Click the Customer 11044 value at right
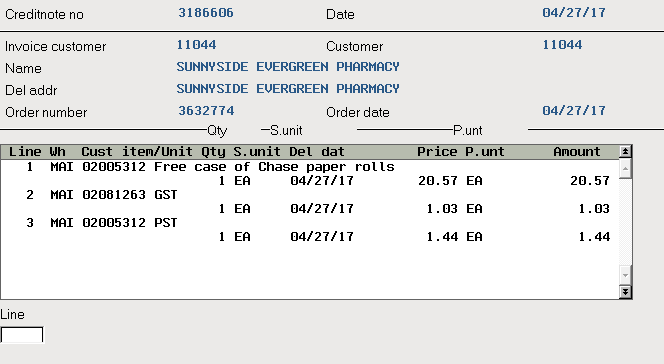Screen dimensions: 664x364 tap(562, 45)
